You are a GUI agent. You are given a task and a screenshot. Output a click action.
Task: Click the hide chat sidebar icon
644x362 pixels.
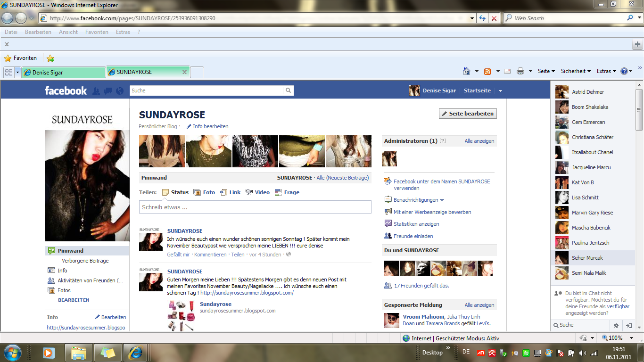click(629, 325)
